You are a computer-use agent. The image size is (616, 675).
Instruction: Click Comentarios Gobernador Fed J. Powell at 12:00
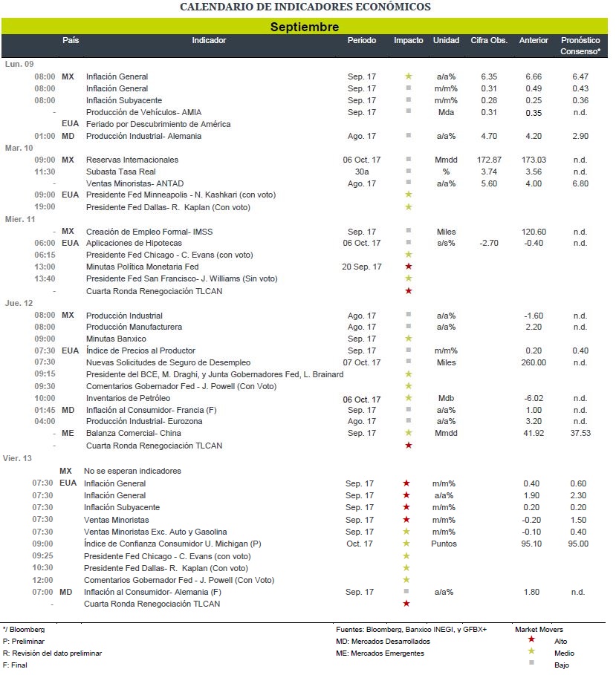[179, 580]
